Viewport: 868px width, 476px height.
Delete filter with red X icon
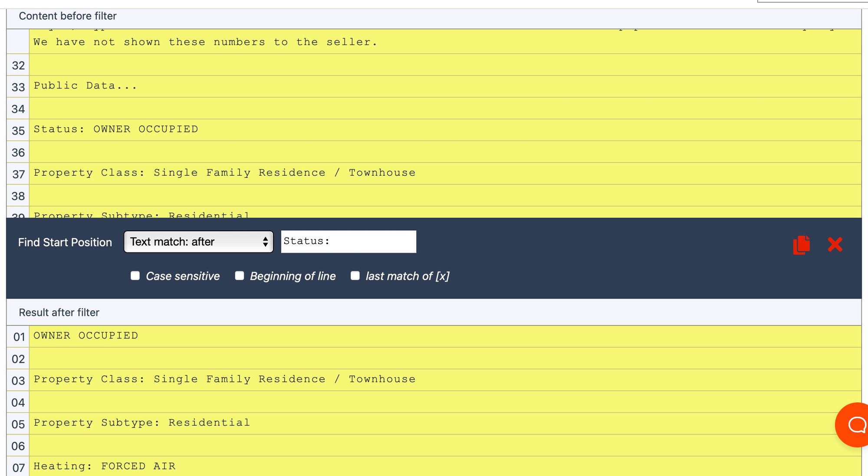point(835,245)
